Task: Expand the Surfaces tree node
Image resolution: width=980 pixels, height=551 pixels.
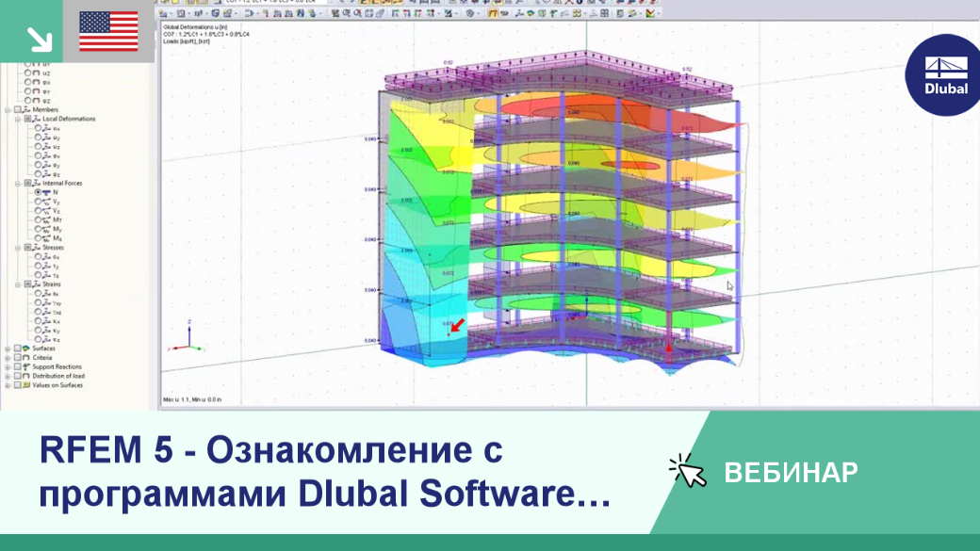Action: [x=8, y=348]
